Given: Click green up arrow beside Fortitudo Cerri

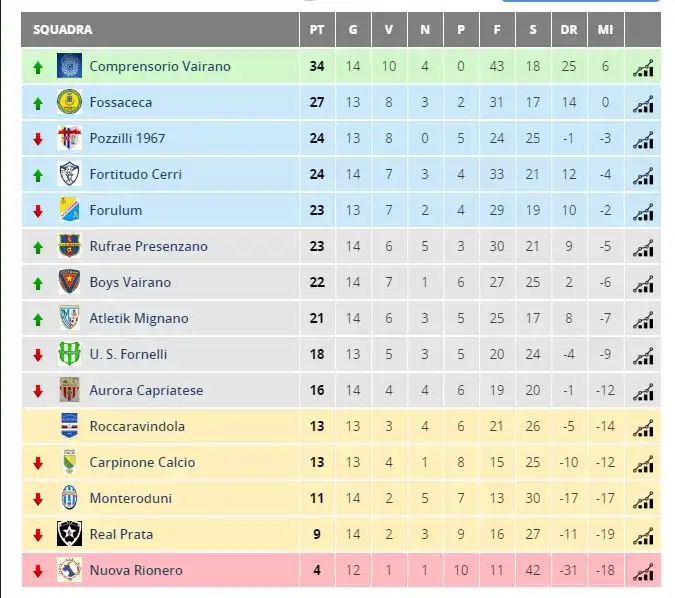Looking at the screenshot, I should [x=38, y=175].
